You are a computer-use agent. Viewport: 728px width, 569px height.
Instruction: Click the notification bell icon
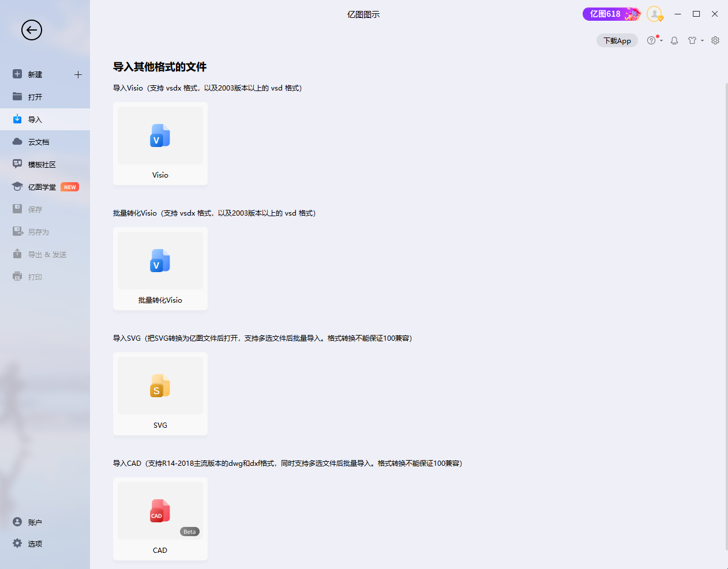(674, 40)
